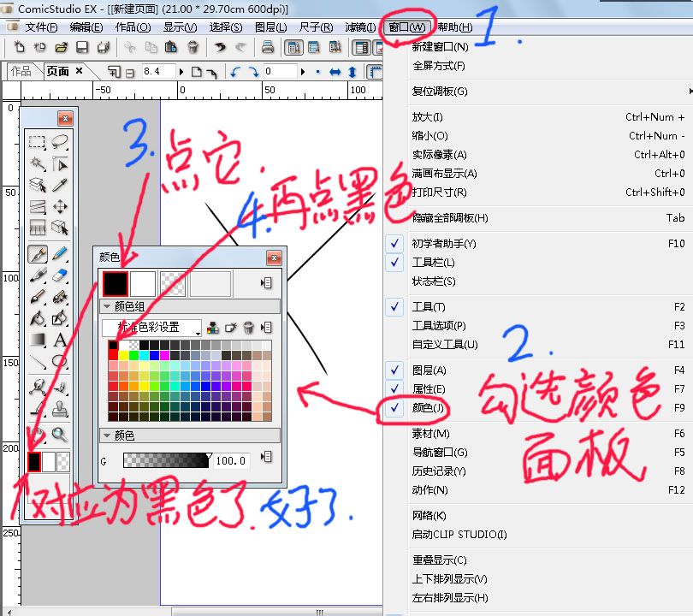The width and height of the screenshot is (693, 616).
Task: Toggle 初学者助手 menu checkmark
Action: tap(394, 244)
